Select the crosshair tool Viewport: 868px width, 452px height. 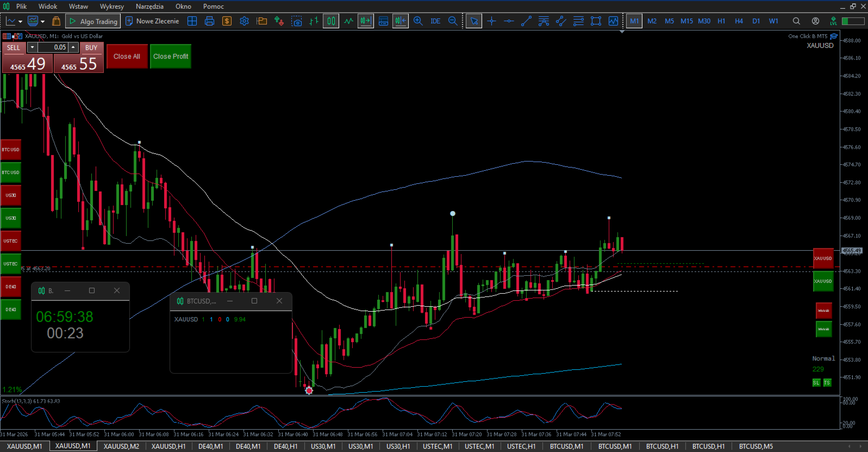[x=491, y=21]
